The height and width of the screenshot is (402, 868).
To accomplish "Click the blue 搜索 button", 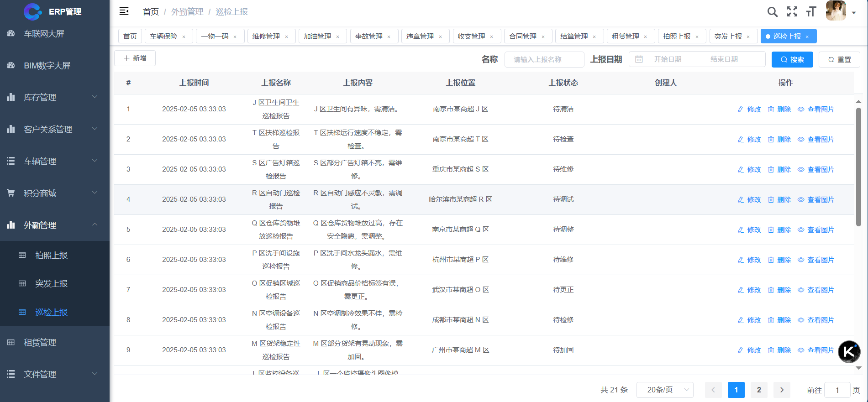I will [x=792, y=60].
